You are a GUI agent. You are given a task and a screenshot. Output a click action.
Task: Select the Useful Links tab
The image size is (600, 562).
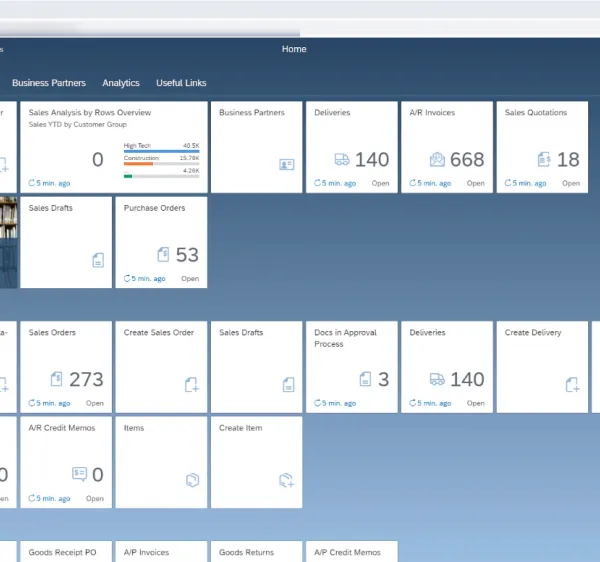181,83
